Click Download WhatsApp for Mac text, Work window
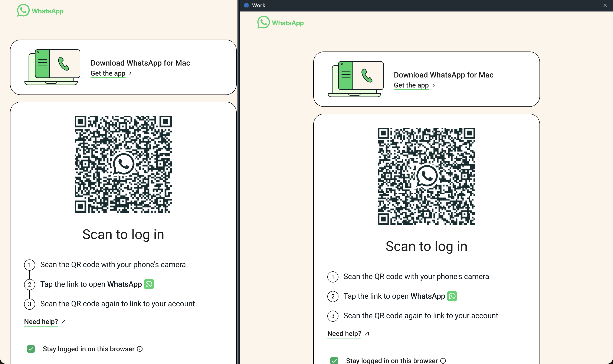Viewport: 613px width, 364px height. tap(444, 75)
